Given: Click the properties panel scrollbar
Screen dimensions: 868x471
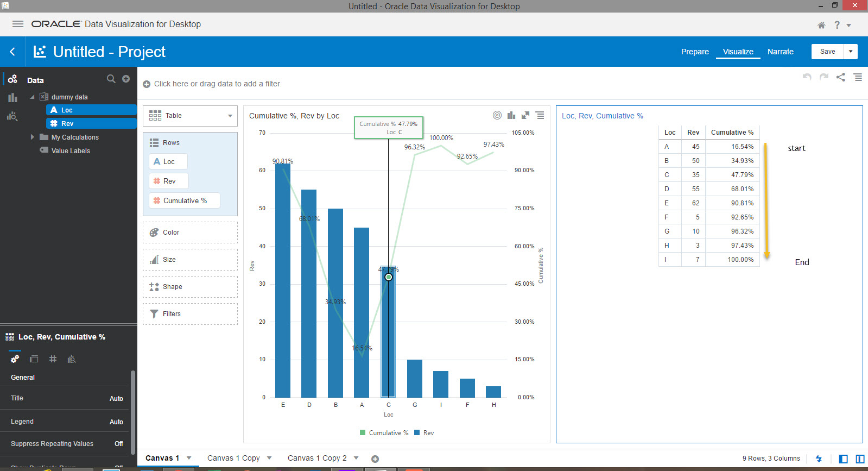Looking at the screenshot, I should tap(133, 413).
